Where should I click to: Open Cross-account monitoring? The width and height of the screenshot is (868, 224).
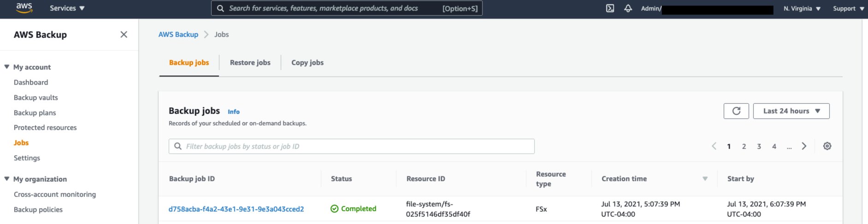(55, 195)
